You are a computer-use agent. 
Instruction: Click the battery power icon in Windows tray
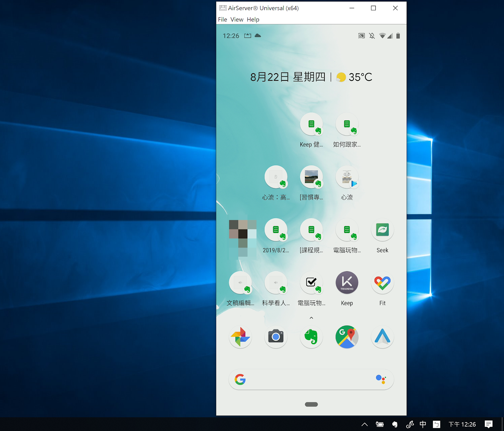click(x=380, y=424)
